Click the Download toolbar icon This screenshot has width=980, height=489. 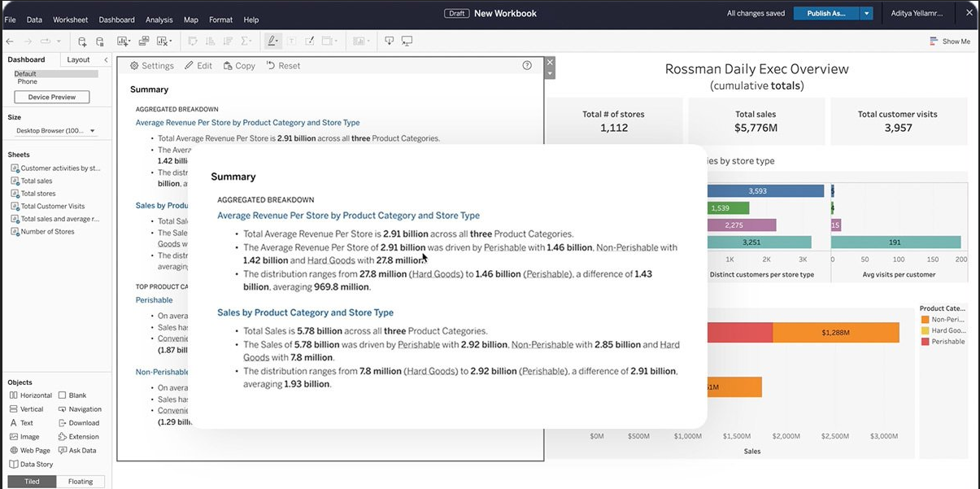[x=390, y=41]
